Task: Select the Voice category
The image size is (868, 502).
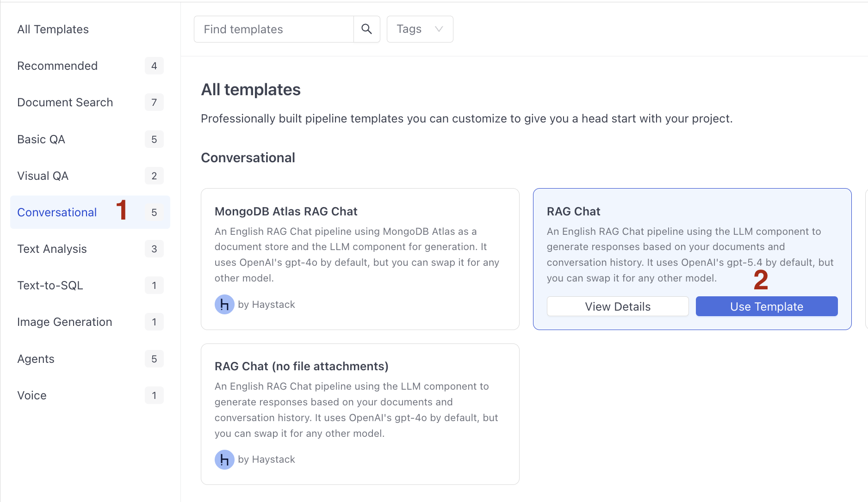Action: (32, 395)
